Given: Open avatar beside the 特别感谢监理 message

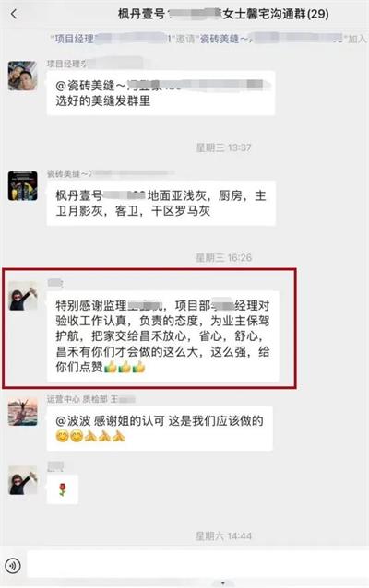Looking at the screenshot, I should [x=22, y=296].
